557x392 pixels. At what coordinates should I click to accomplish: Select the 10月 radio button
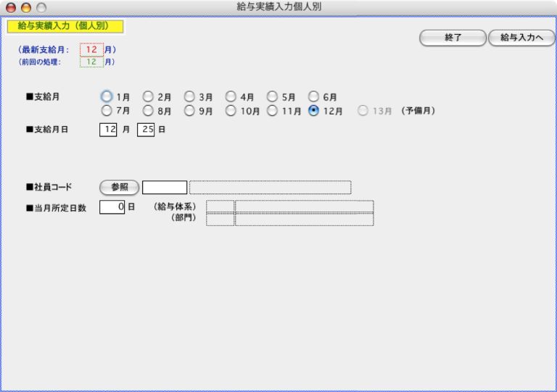231,111
